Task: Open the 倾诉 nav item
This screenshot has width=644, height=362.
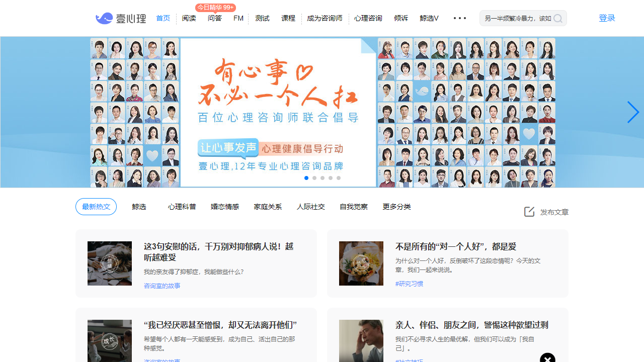Action: pos(401,18)
